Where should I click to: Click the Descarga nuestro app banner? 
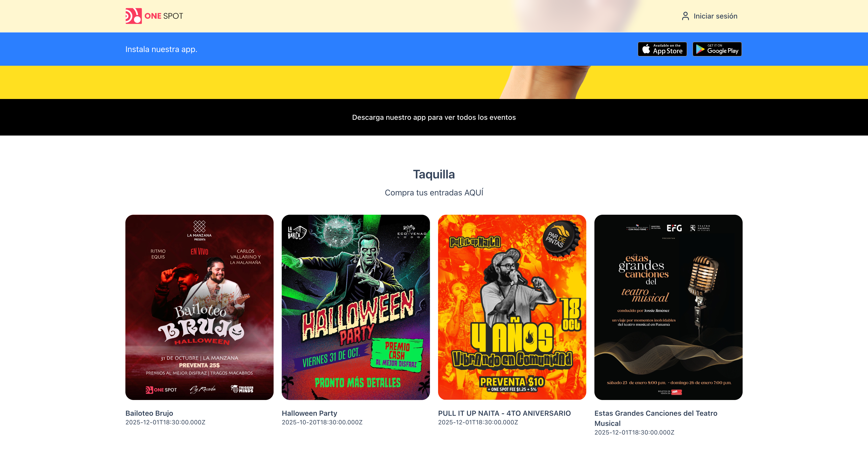[434, 117]
